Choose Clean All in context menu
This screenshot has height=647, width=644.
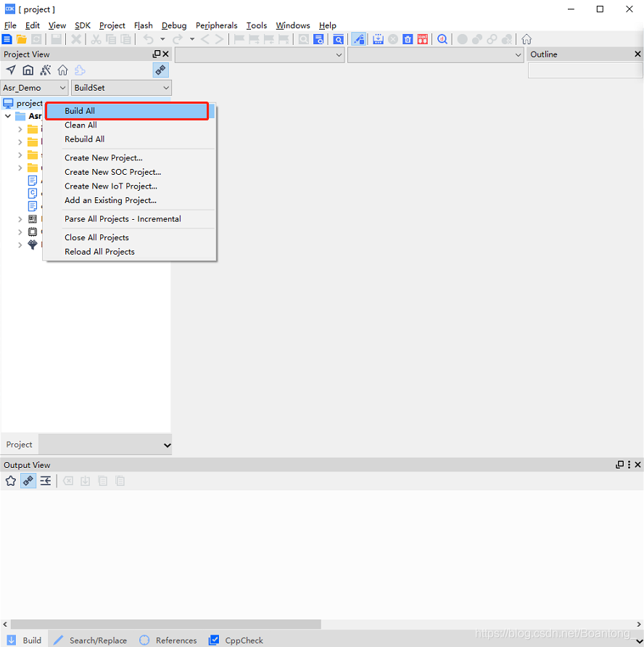(130, 125)
